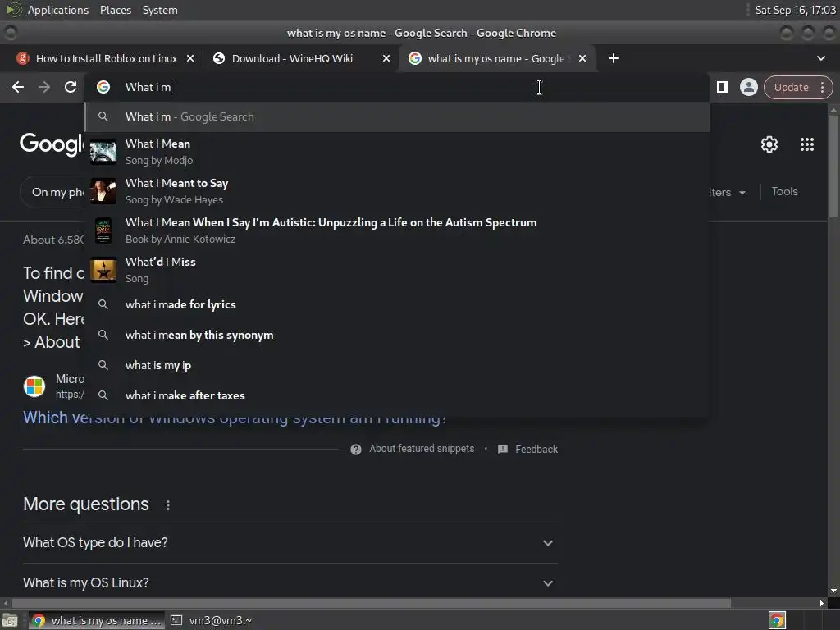Open 'Which version of Windows' result link
This screenshot has width=840, height=630.
click(235, 418)
